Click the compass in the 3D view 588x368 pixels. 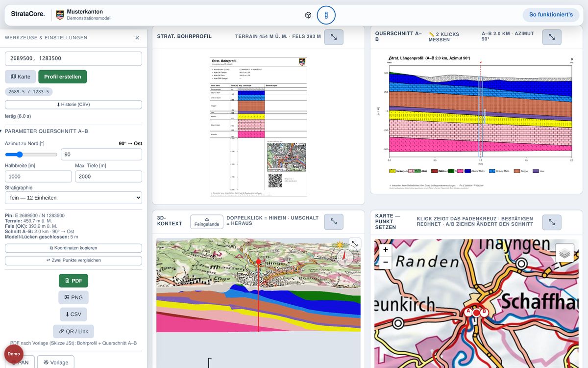click(345, 257)
